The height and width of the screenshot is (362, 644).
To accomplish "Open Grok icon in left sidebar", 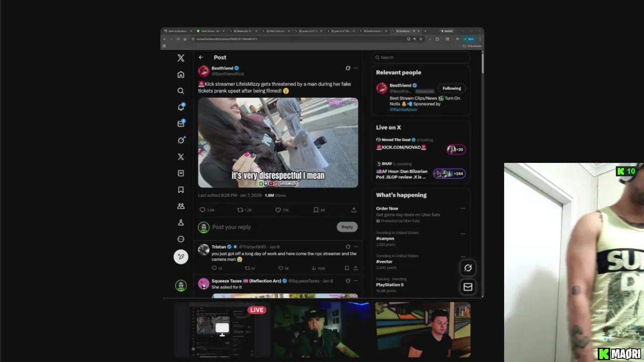I will (181, 140).
